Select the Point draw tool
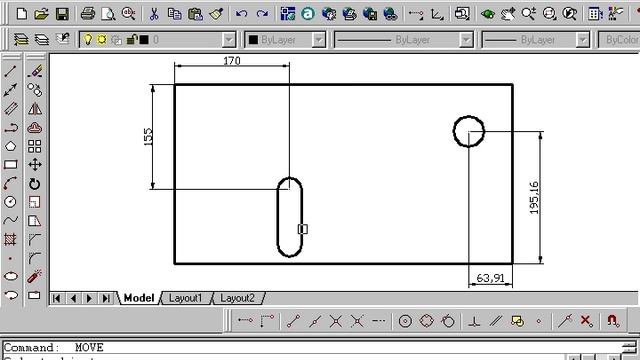Screen dimensions: 640x360 pyautogui.click(x=11, y=258)
